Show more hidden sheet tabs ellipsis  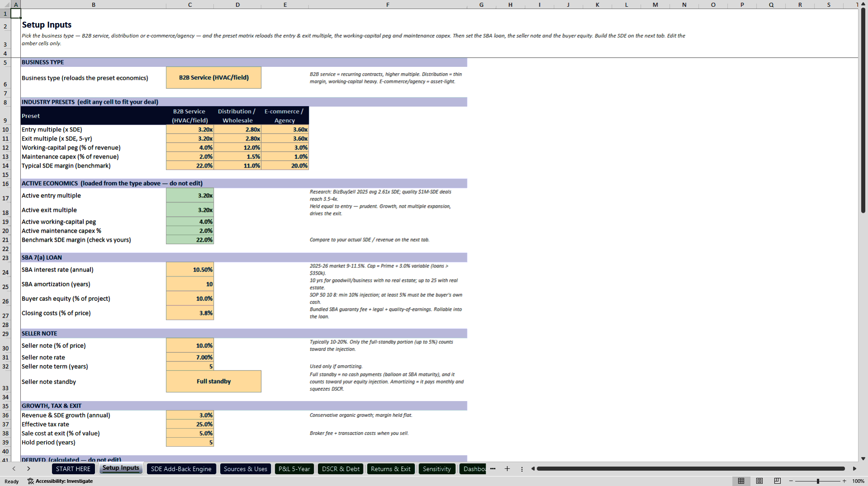(x=493, y=469)
